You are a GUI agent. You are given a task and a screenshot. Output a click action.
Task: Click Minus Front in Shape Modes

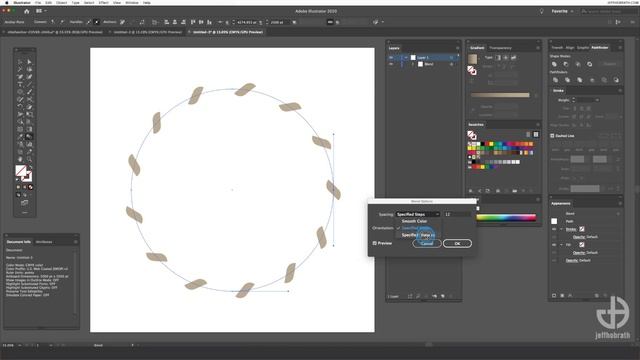(x=566, y=64)
